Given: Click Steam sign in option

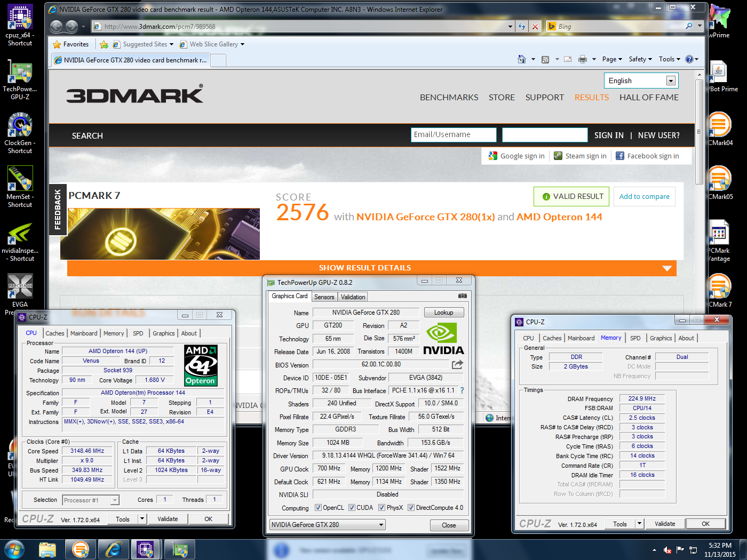Looking at the screenshot, I should (x=580, y=156).
